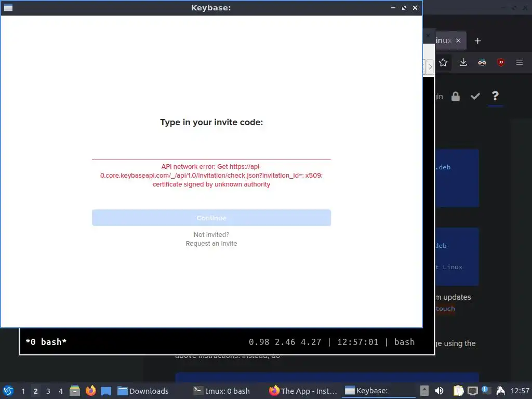Screen dimensions: 532x399
Task: Switch to workspace 4
Action: 61,391
